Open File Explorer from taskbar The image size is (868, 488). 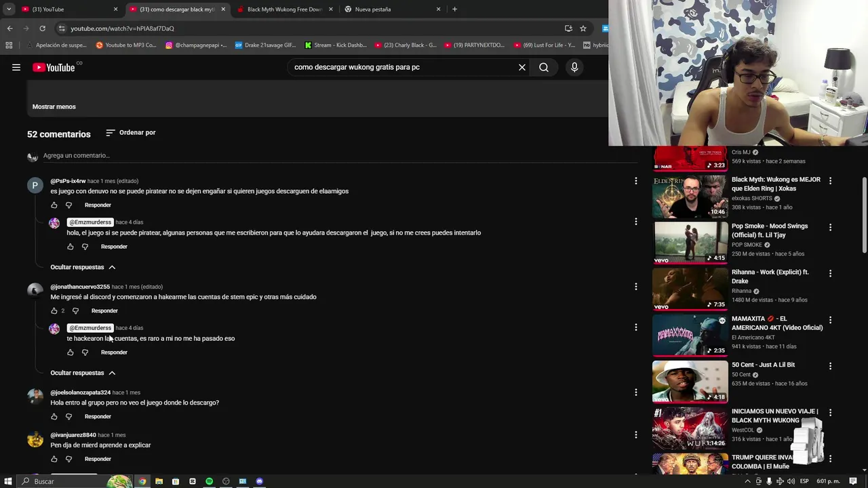pos(159,481)
